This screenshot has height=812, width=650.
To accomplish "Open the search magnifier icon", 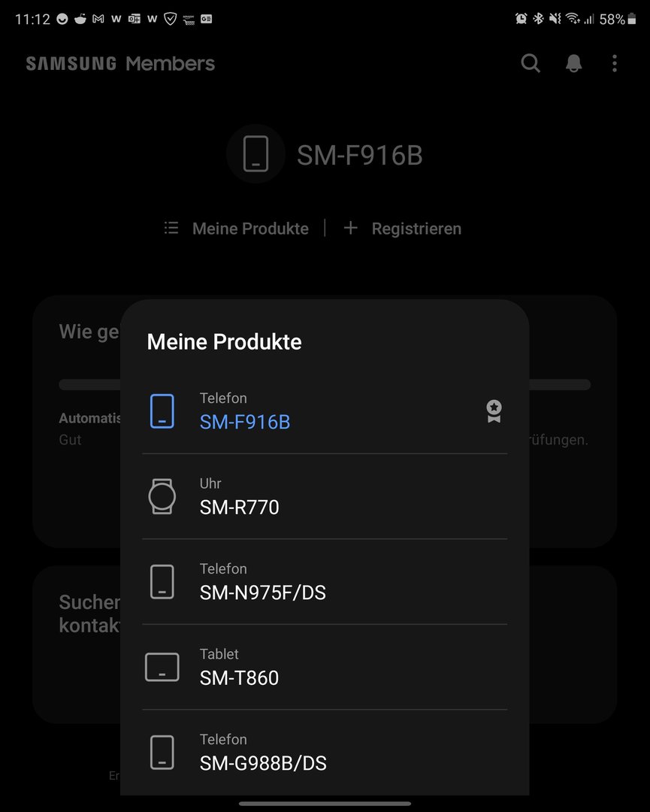I will pyautogui.click(x=531, y=63).
